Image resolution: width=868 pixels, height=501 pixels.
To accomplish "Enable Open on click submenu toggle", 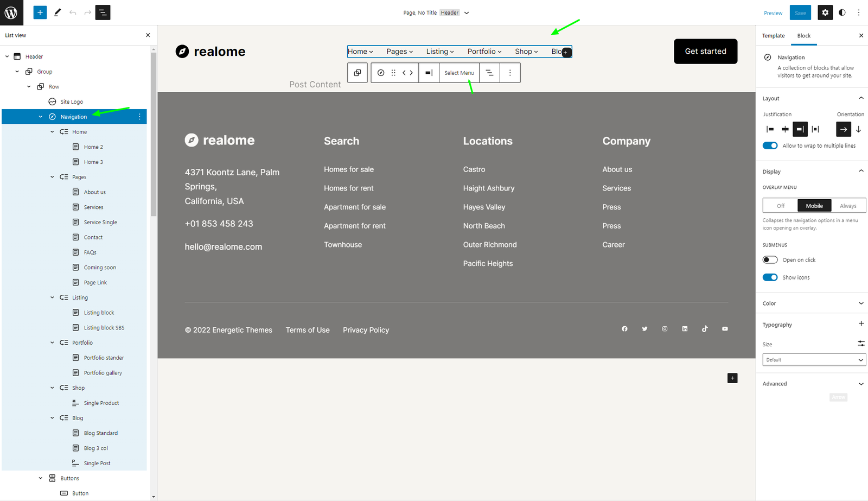I will pos(770,260).
